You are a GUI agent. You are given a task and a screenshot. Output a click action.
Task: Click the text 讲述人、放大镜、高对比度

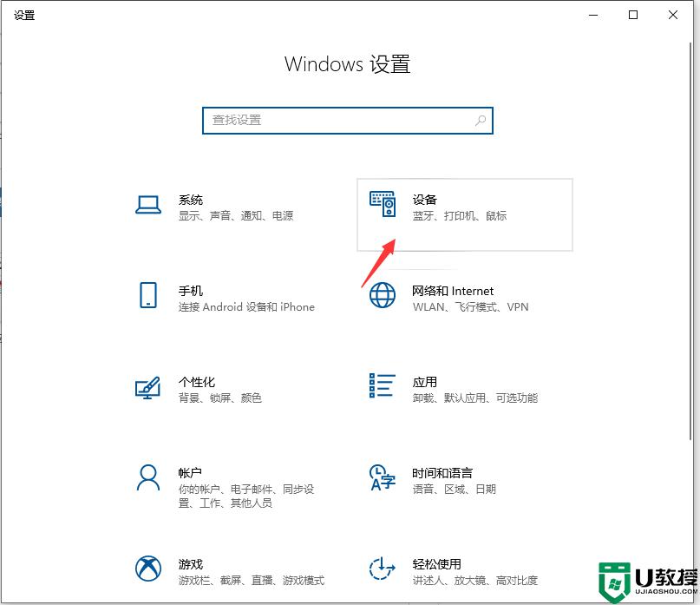[475, 580]
